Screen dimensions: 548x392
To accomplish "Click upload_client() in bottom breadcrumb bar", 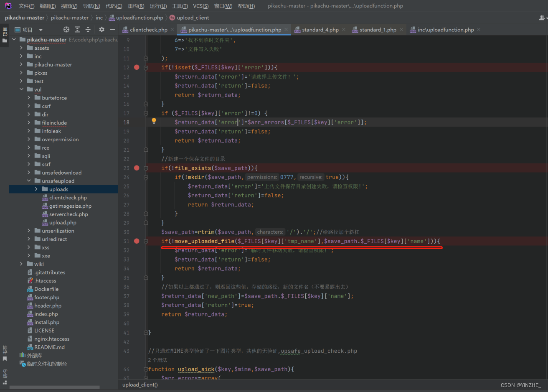I will coord(140,385).
